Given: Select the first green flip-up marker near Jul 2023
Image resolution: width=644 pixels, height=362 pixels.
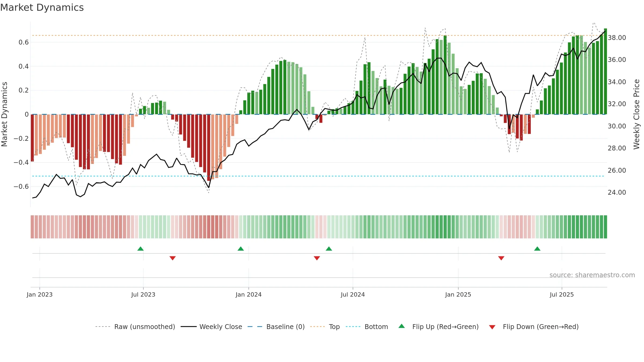Looking at the screenshot, I should [x=141, y=249].
